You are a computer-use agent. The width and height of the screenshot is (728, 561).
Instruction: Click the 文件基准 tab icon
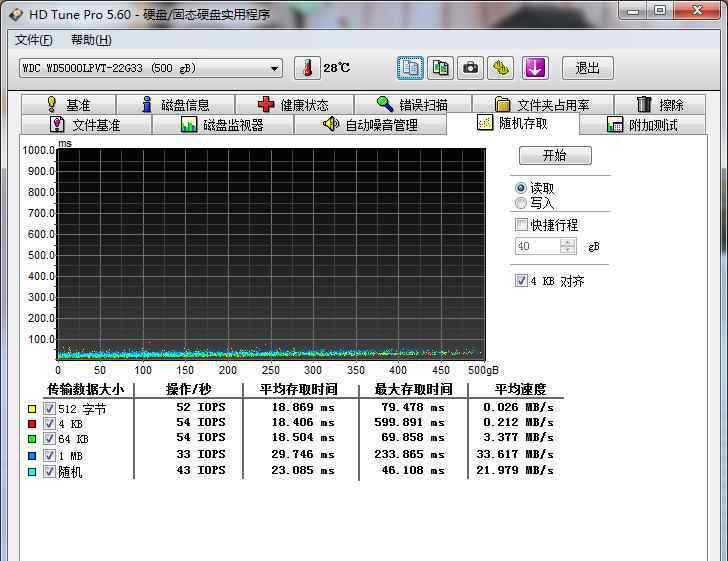pyautogui.click(x=57, y=124)
